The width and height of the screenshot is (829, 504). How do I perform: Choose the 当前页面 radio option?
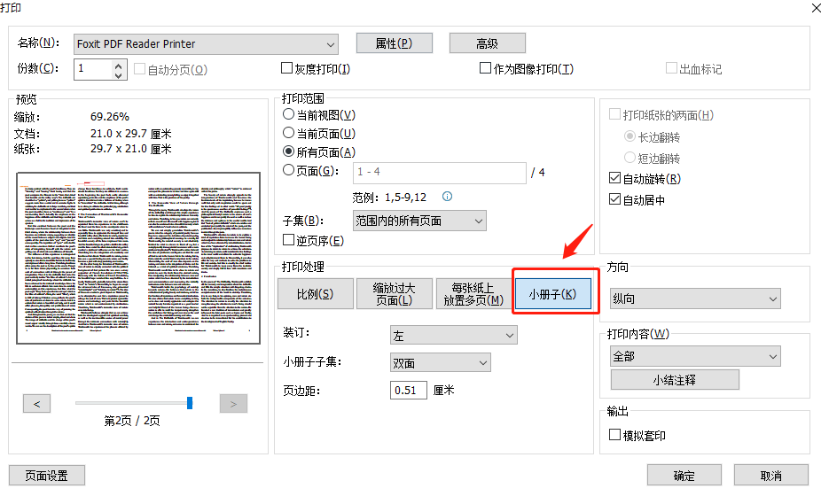coord(288,134)
